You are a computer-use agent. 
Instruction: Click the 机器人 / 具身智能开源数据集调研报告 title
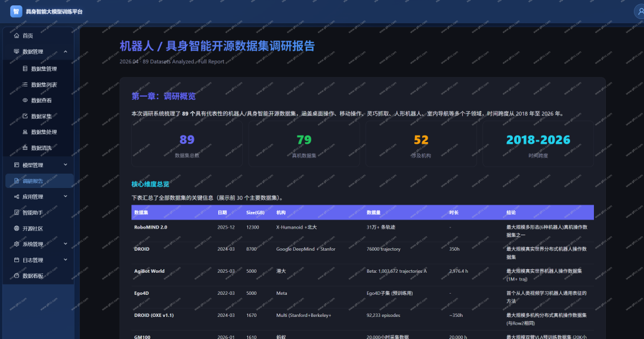click(x=217, y=46)
